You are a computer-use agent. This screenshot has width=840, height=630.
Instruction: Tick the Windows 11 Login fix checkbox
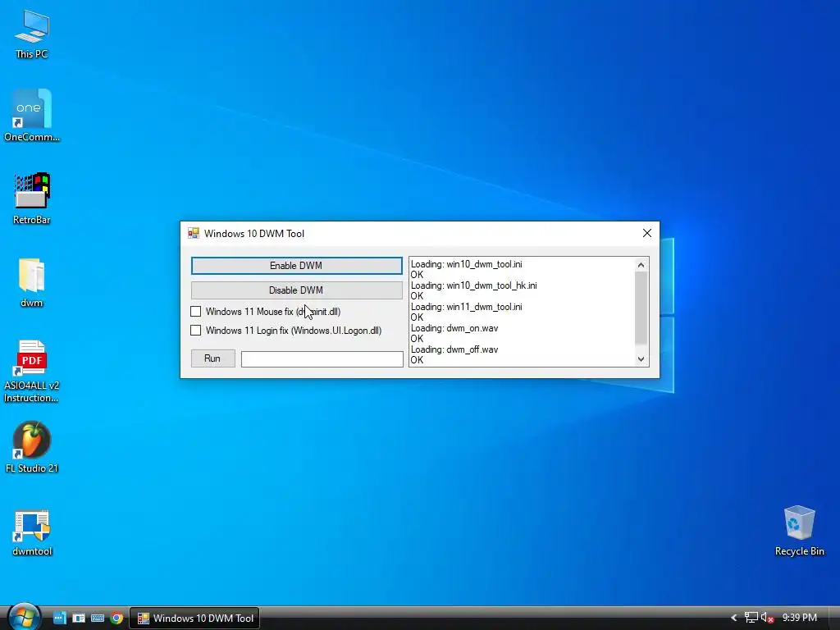(x=195, y=330)
